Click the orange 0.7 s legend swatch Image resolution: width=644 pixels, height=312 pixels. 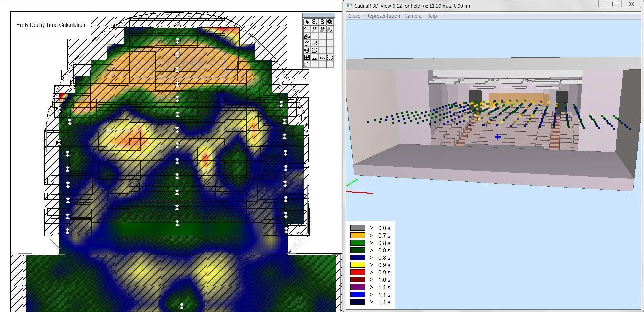click(x=357, y=236)
